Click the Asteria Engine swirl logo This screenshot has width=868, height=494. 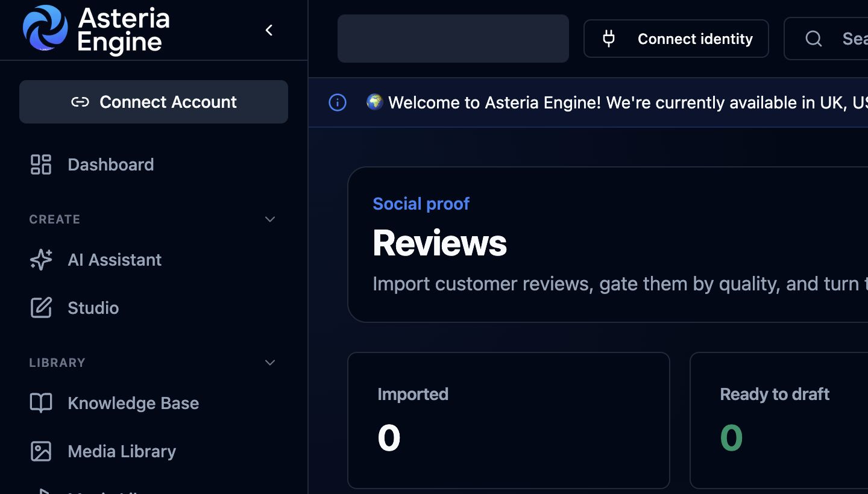(x=45, y=28)
